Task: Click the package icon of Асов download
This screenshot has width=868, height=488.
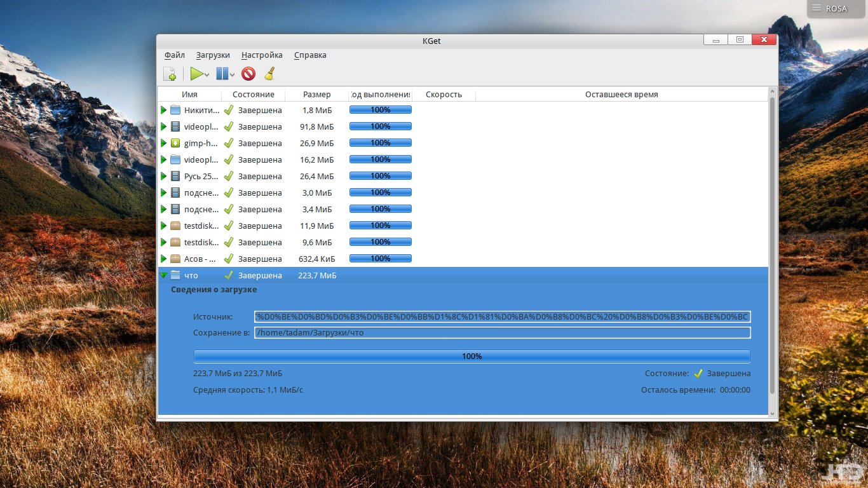Action: tap(175, 259)
